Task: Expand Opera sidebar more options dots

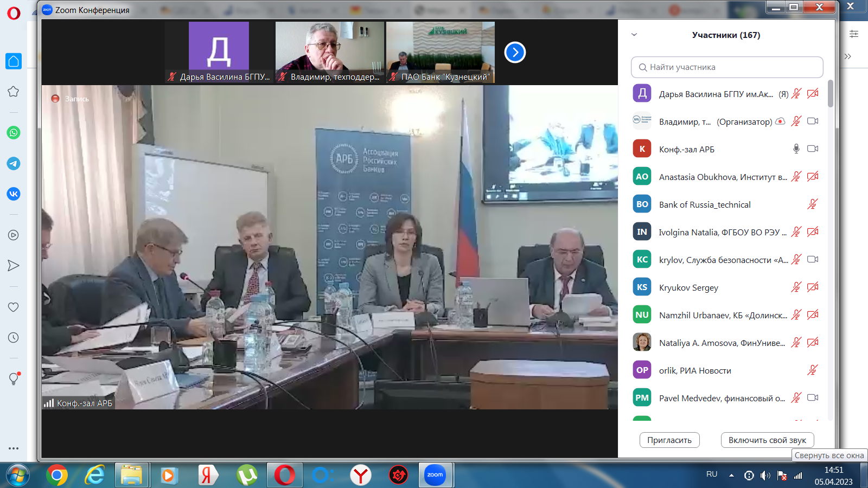Action: [14, 448]
